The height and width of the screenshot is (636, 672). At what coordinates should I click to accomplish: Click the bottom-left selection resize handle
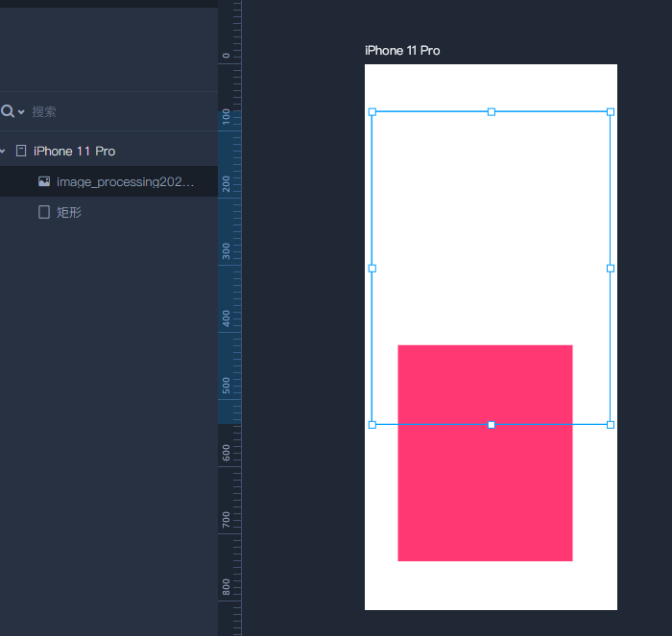click(372, 425)
